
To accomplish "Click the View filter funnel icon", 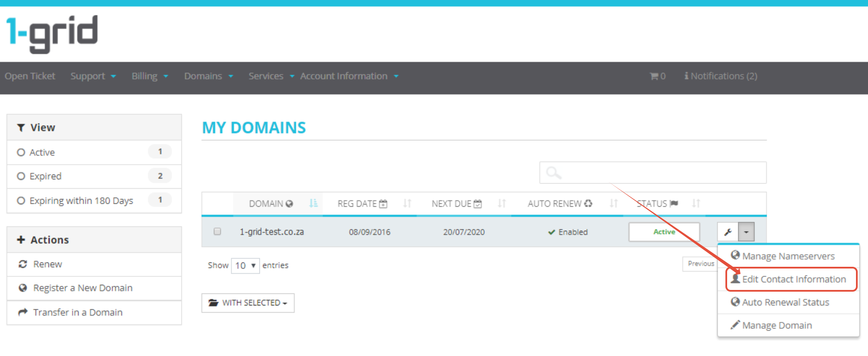I will pos(21,128).
